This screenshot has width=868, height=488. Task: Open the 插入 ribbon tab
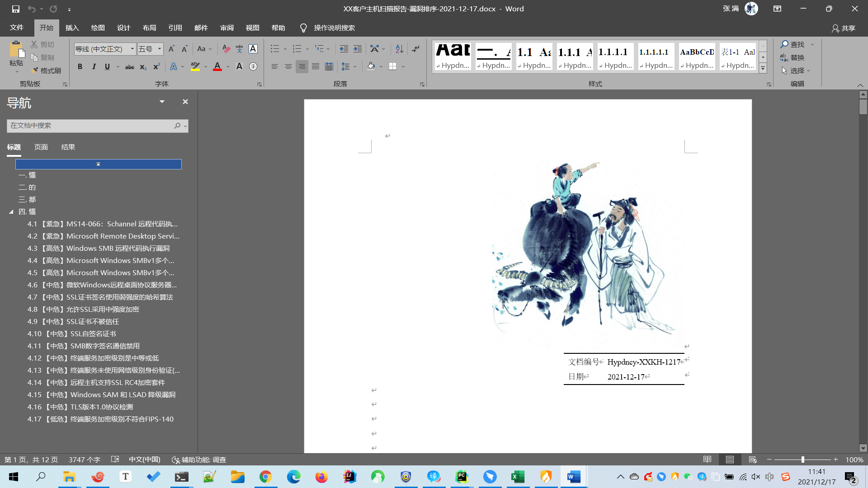click(x=72, y=28)
